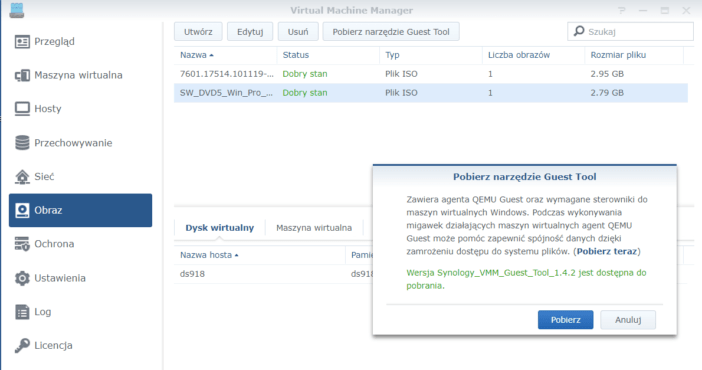Switch to the Maszyna wirtualna tab
The width and height of the screenshot is (702, 370).
[314, 228]
